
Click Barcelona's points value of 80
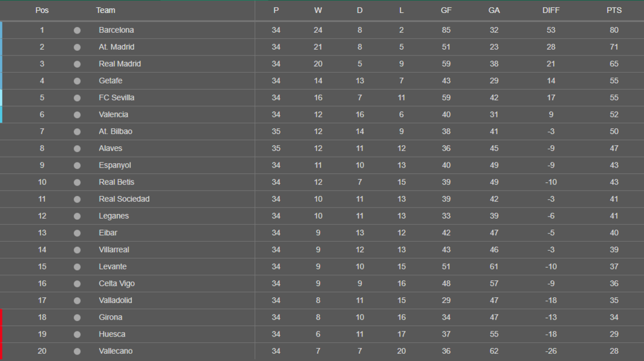[x=614, y=30]
